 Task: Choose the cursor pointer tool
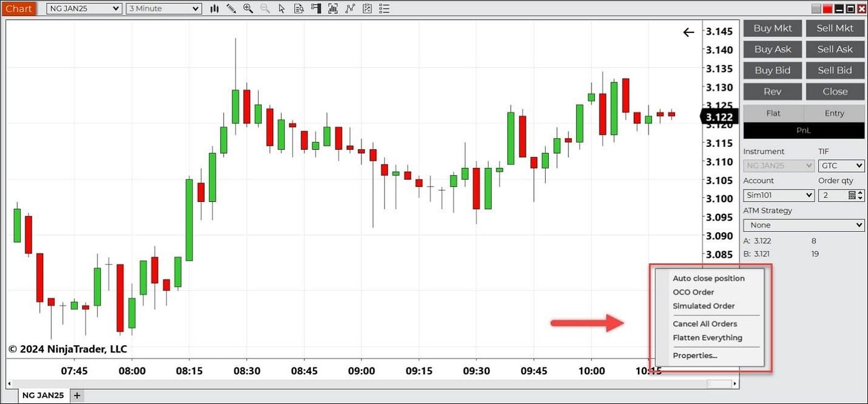point(282,9)
